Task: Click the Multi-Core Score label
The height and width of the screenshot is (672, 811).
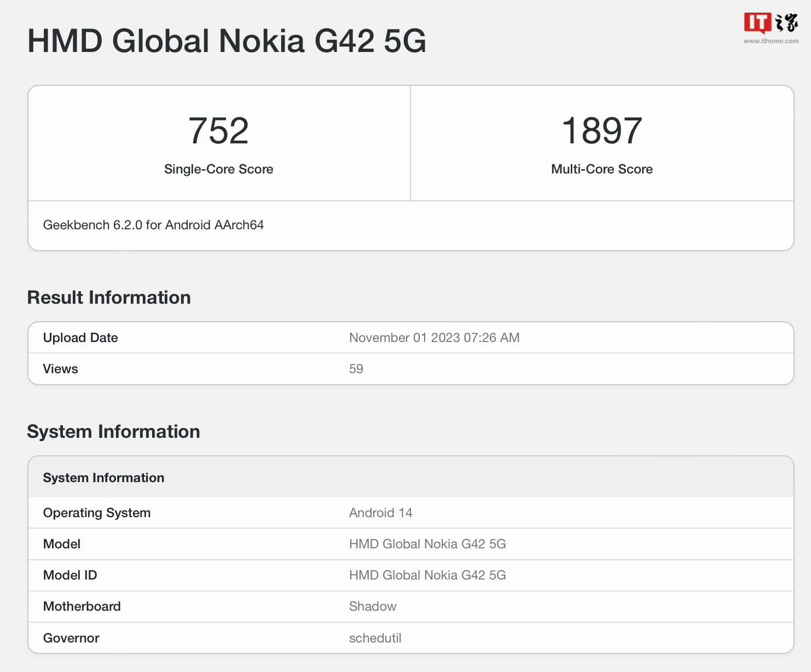Action: (601, 169)
